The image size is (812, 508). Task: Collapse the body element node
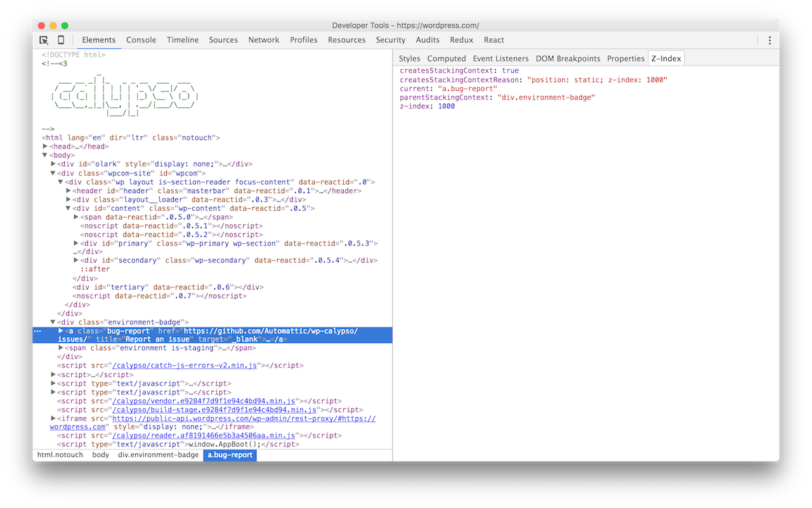tap(45, 156)
